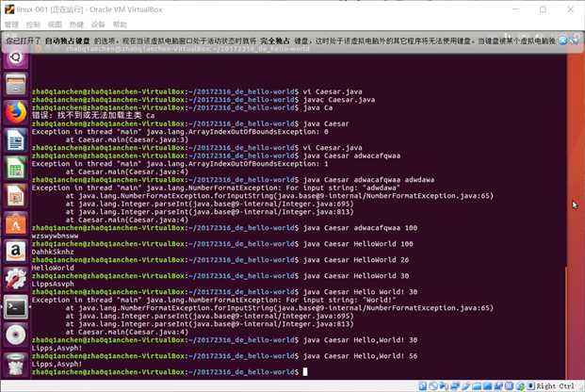Open Ubuntu Dash search in the launcher
The height and width of the screenshot is (392, 585).
pyautogui.click(x=15, y=57)
